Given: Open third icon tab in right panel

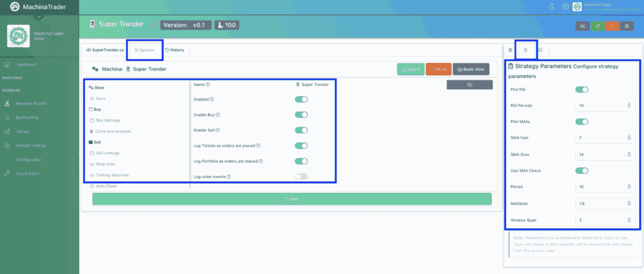Looking at the screenshot, I should coord(541,50).
